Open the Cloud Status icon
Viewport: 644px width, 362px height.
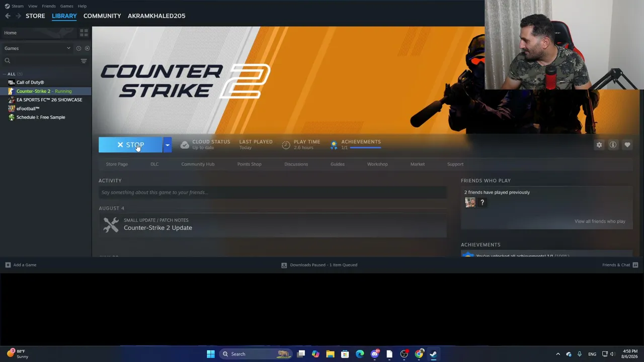[185, 145]
